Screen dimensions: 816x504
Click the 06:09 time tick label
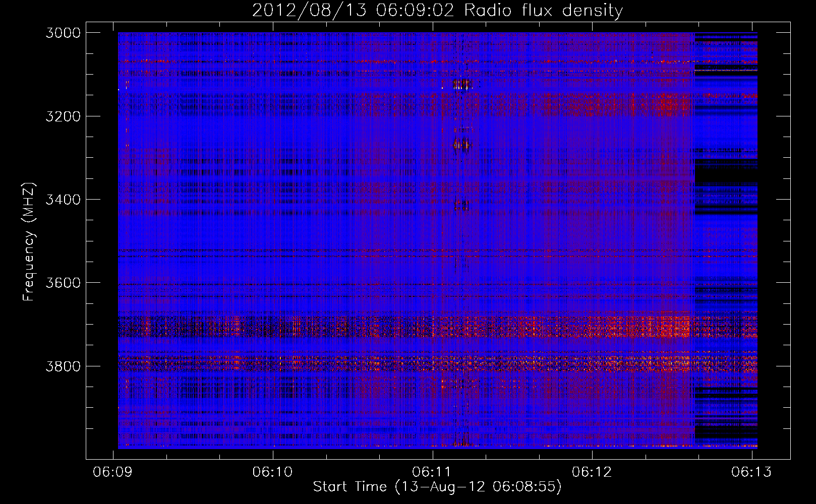pos(113,472)
